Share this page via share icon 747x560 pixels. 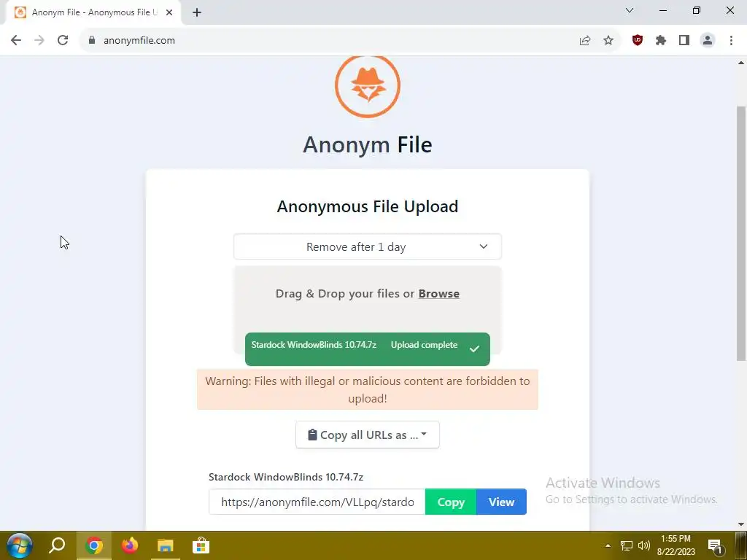coord(585,41)
